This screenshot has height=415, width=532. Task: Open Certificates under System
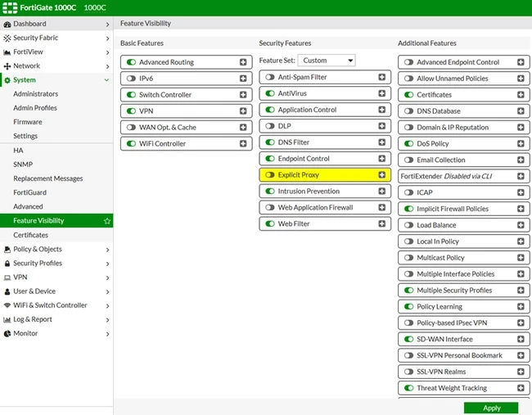coord(30,235)
